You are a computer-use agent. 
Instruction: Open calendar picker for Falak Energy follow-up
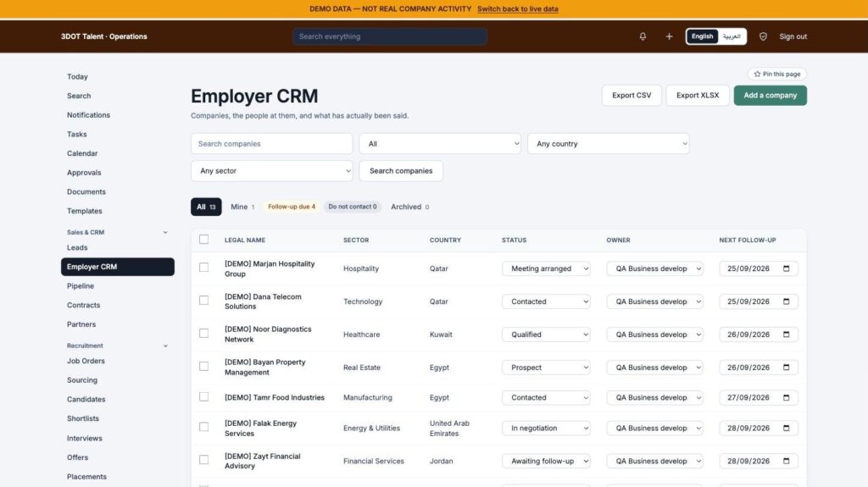[786, 428]
